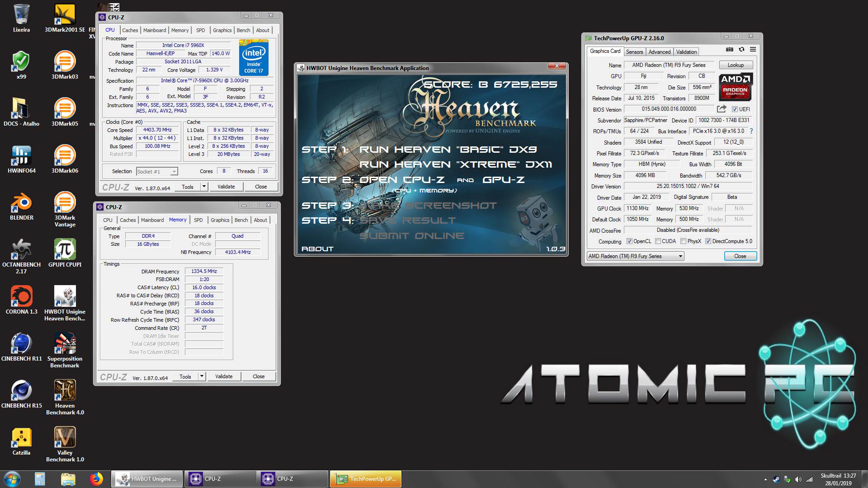The image size is (868, 488).
Task: Click Lookup button in GPU-Z
Action: point(736,65)
